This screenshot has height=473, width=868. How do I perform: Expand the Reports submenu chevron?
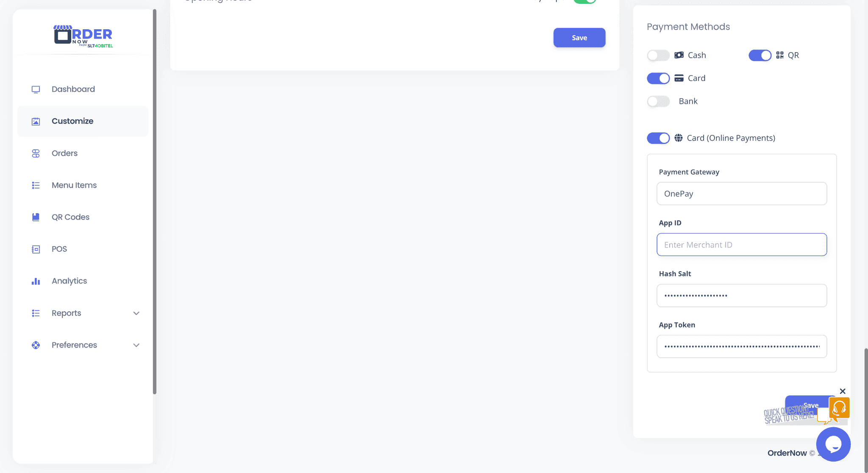[x=136, y=313]
